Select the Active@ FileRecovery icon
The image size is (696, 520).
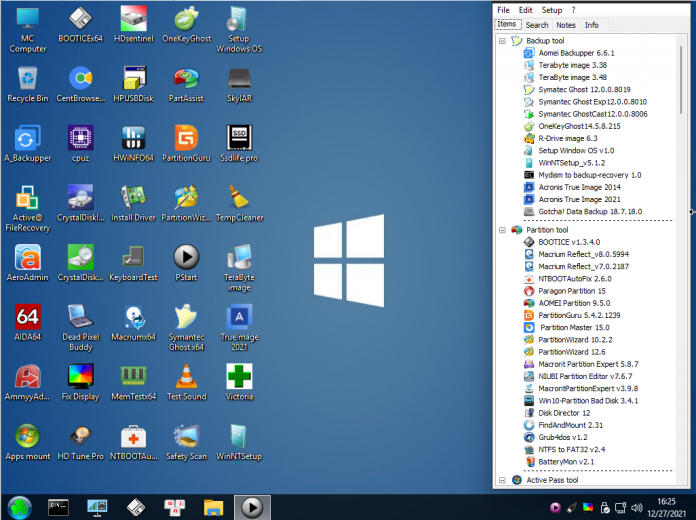tap(28, 209)
